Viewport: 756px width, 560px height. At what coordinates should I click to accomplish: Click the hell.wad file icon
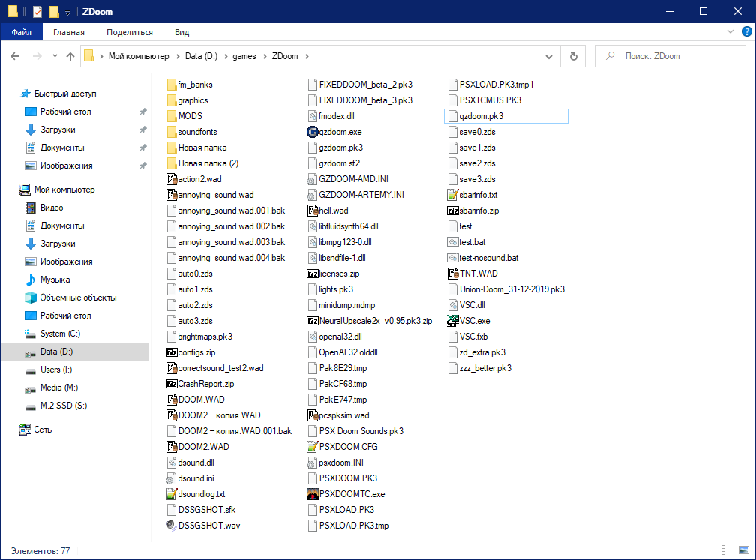coord(313,211)
